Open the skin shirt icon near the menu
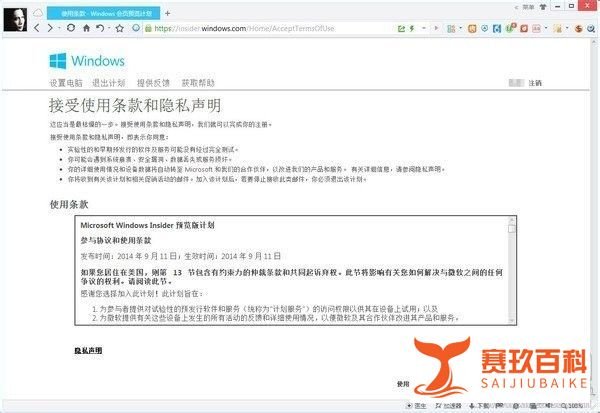The width and height of the screenshot is (600, 413). (x=543, y=7)
